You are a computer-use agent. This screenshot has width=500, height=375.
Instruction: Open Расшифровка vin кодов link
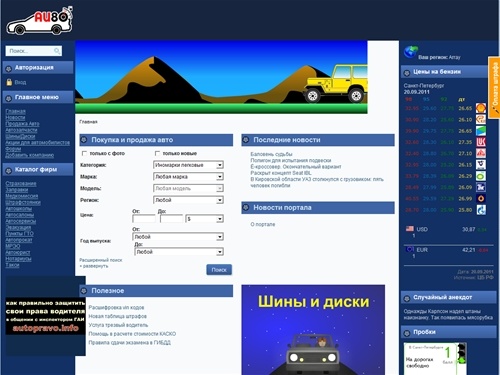[116, 307]
